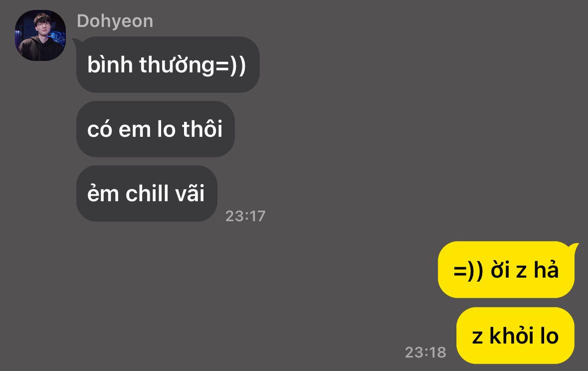588x371 pixels.
Task: Open Dohyeon's profile picture
Action: [40, 35]
